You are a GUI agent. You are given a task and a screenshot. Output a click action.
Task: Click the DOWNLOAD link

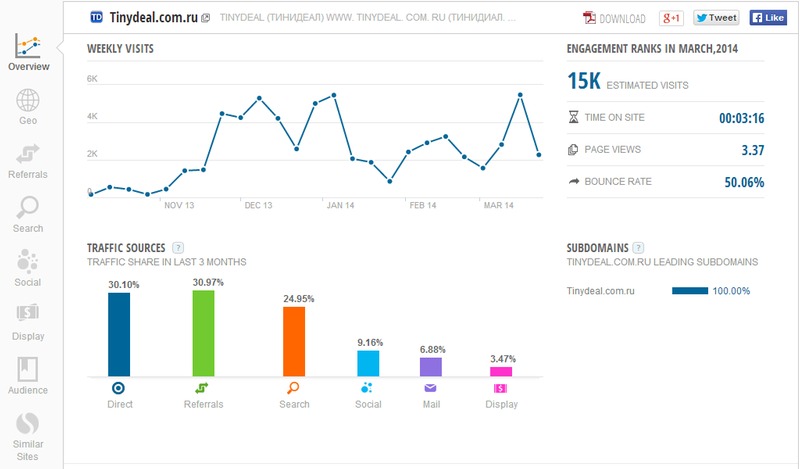coord(622,19)
